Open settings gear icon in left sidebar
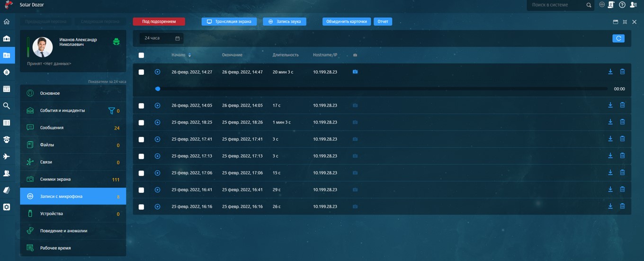The width and height of the screenshot is (644, 261). pos(7,207)
